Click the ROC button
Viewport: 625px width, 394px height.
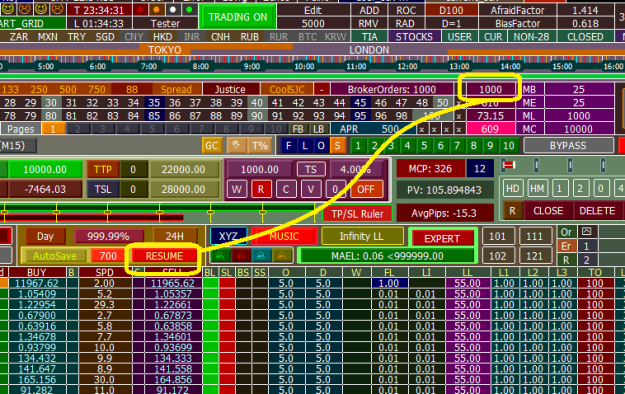pyautogui.click(x=406, y=10)
